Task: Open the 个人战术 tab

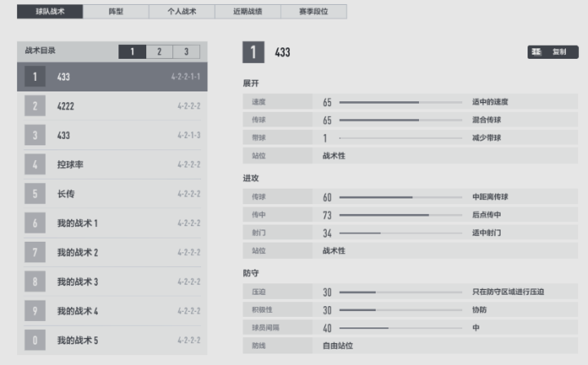Action: coord(182,11)
